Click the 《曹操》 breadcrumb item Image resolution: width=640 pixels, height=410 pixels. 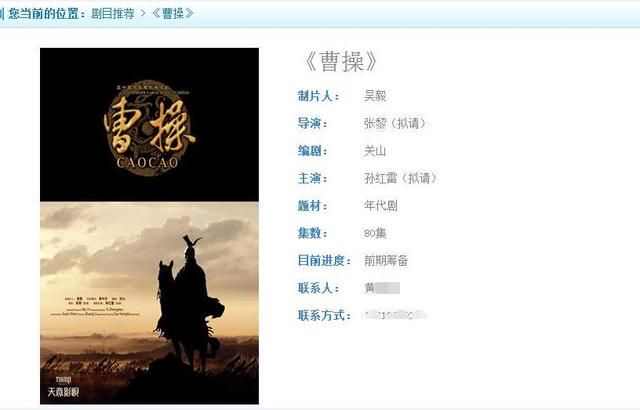(173, 13)
